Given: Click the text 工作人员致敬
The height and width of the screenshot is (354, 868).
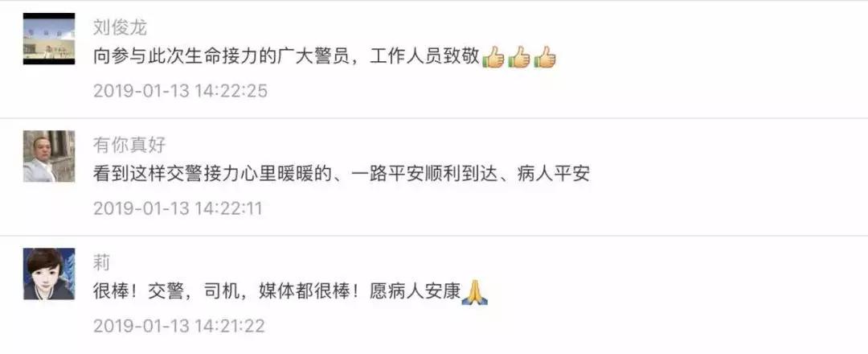Looking at the screenshot, I should 424,57.
